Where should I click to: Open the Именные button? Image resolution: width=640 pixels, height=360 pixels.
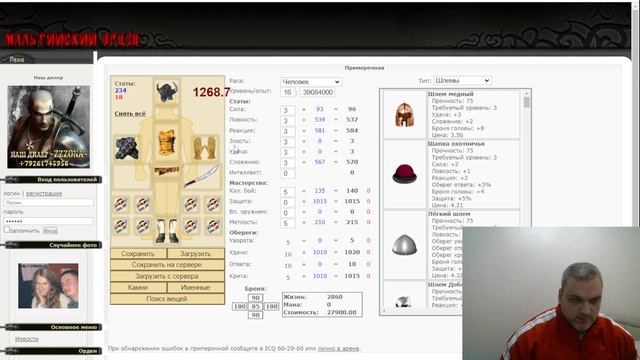pyautogui.click(x=196, y=287)
